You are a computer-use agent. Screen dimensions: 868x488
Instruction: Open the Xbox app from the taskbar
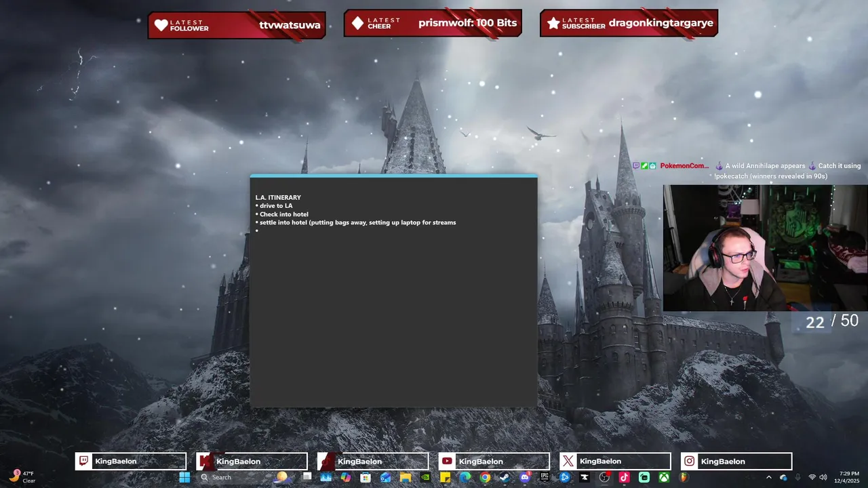(664, 477)
